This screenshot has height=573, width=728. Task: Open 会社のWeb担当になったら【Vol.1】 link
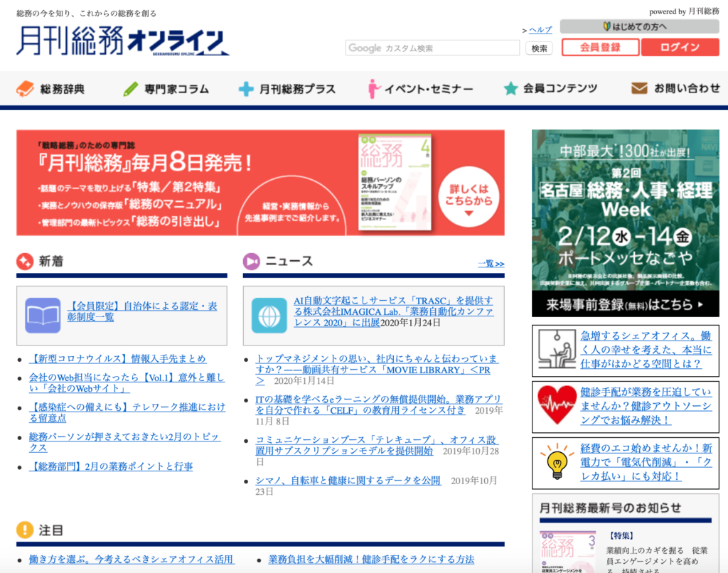[x=127, y=383]
